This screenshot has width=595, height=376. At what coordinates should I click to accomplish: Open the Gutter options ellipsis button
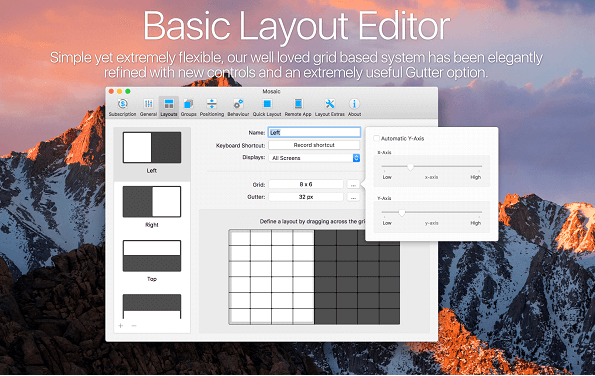click(x=353, y=197)
